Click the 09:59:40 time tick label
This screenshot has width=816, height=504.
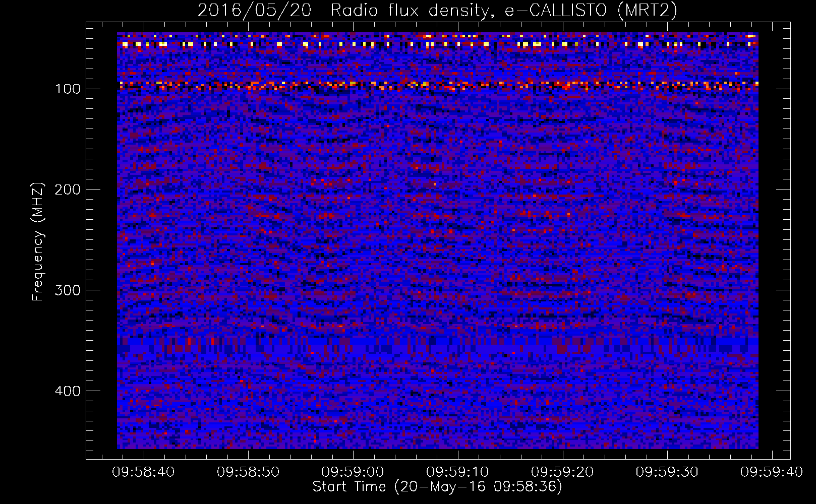pyautogui.click(x=772, y=472)
